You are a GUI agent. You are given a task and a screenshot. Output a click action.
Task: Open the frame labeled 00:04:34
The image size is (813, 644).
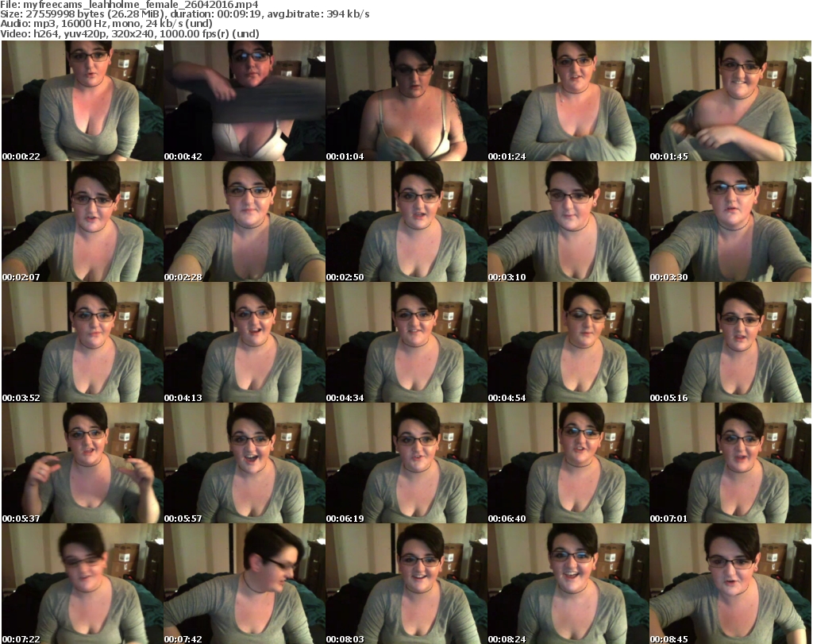click(406, 343)
